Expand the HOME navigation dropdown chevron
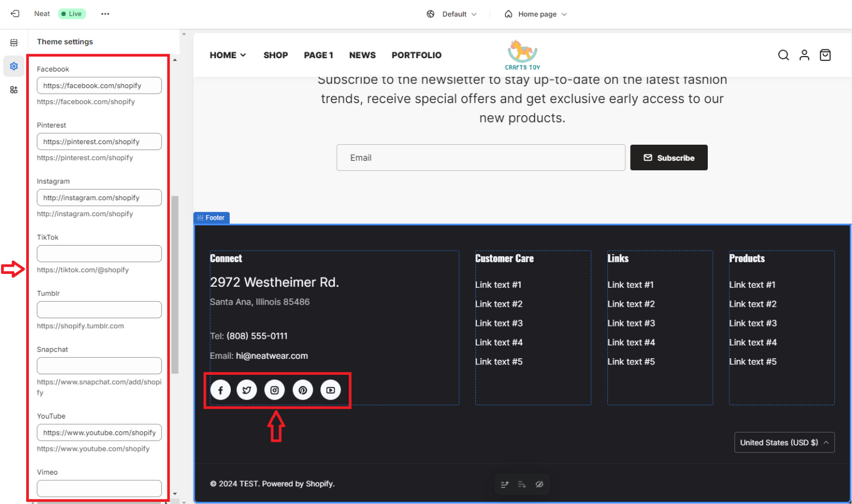852x504 pixels. pos(243,55)
